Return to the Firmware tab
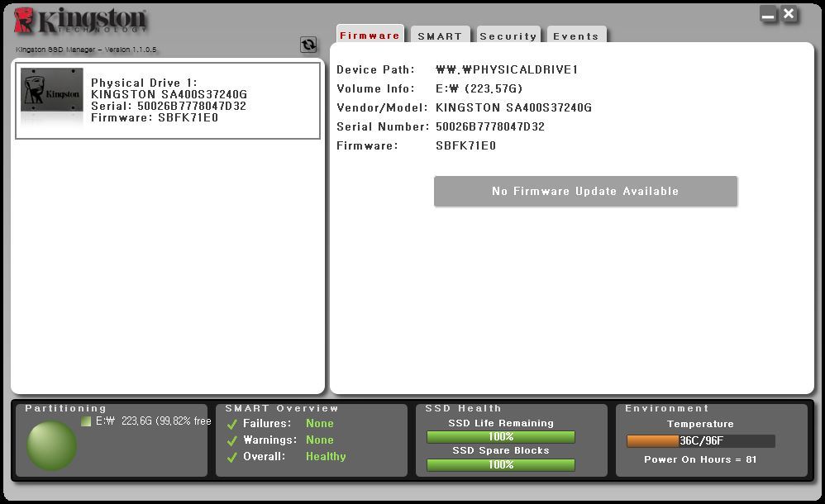The width and height of the screenshot is (825, 504). [x=370, y=36]
